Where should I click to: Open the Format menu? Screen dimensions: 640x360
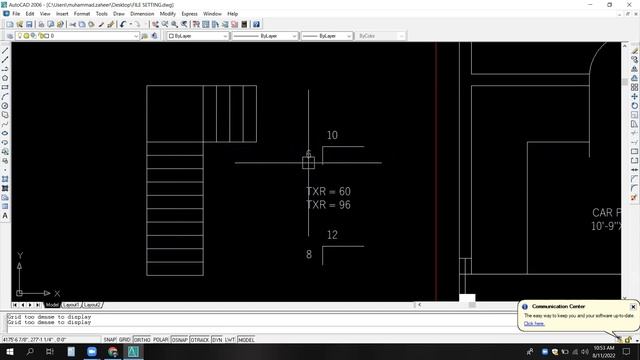pos(82,13)
